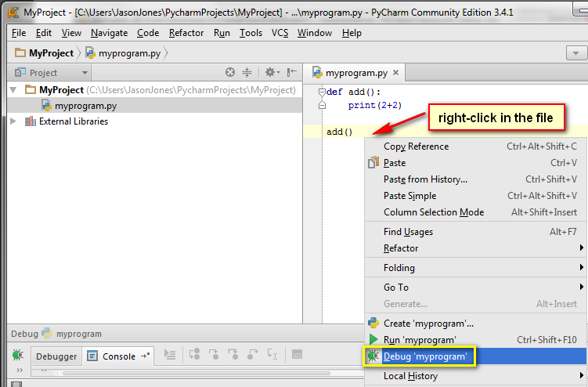Open the Tools menu
Screen dimensions: 588x387
251,33
